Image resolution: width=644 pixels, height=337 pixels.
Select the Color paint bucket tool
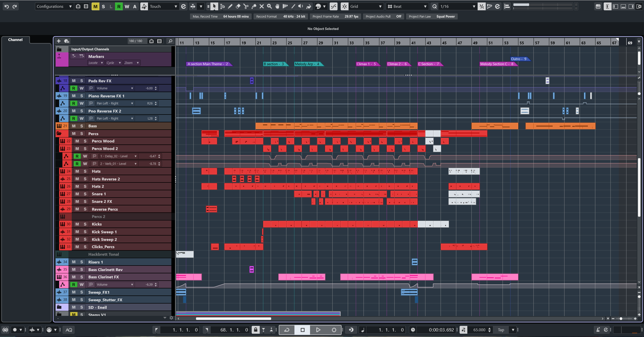point(309,7)
